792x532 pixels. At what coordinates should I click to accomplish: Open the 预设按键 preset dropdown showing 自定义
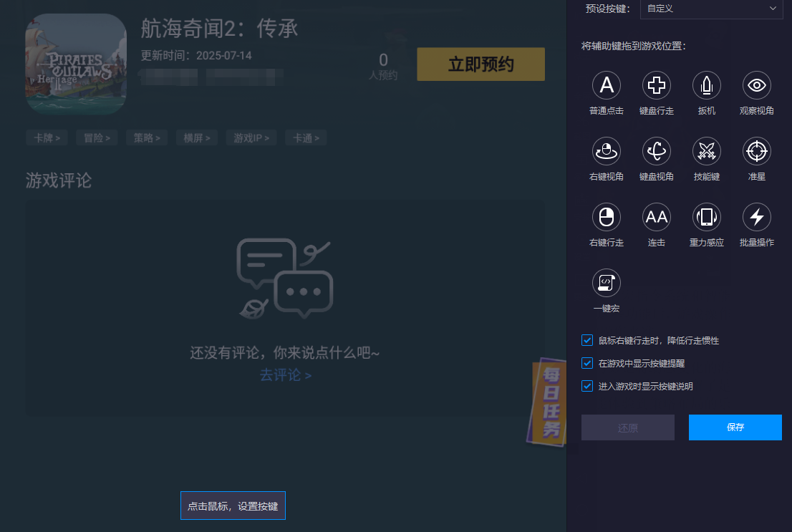click(711, 9)
